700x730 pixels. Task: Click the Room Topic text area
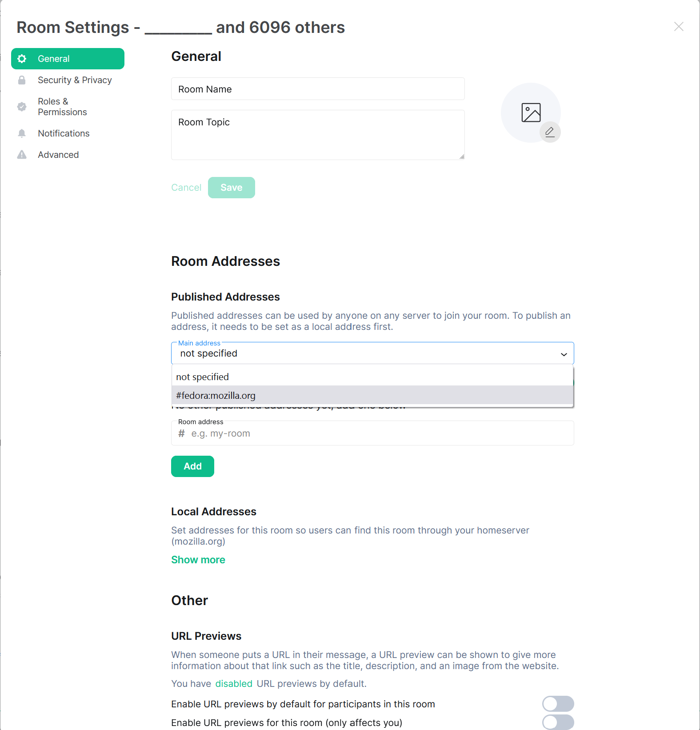(318, 135)
